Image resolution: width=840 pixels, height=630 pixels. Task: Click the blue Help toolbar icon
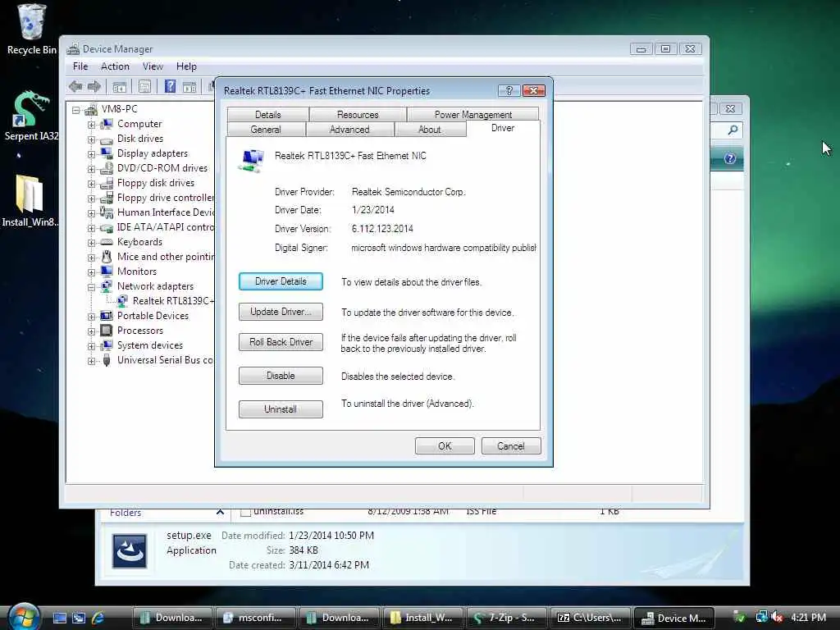point(170,86)
